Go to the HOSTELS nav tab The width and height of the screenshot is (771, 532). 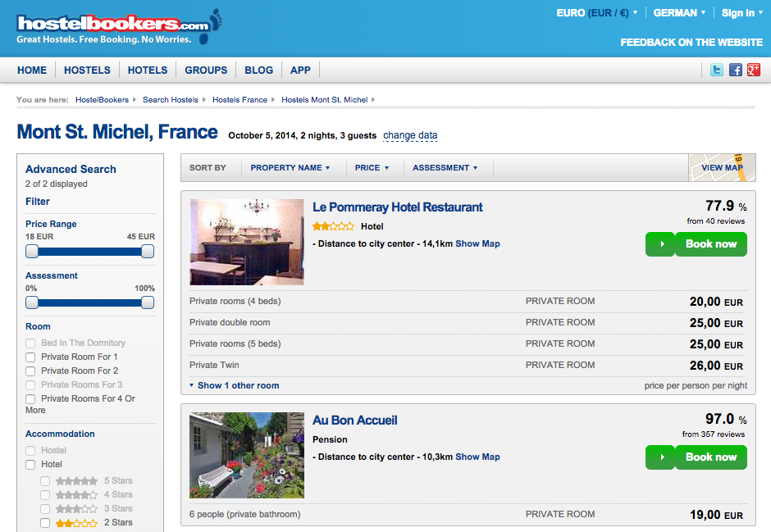point(87,70)
